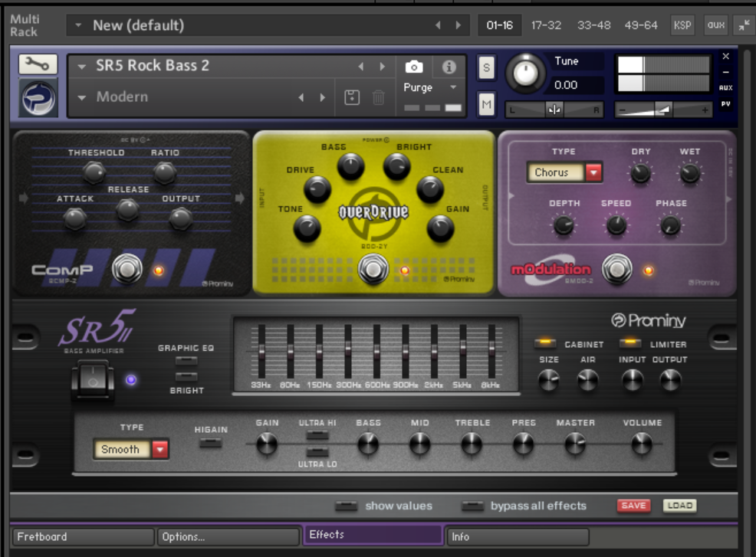Image resolution: width=756 pixels, height=557 pixels.
Task: Solo the instrument with the S button
Action: tap(486, 67)
